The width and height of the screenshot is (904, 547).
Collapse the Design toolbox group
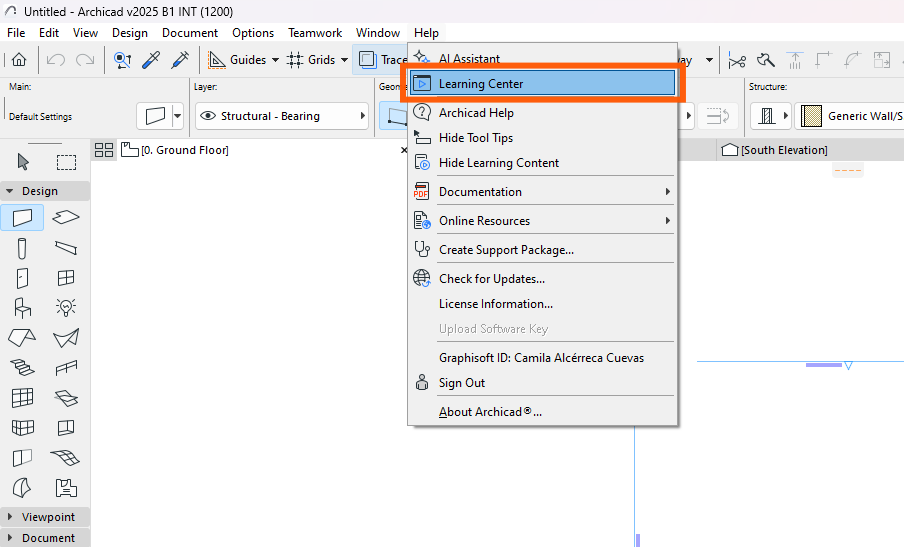point(10,191)
